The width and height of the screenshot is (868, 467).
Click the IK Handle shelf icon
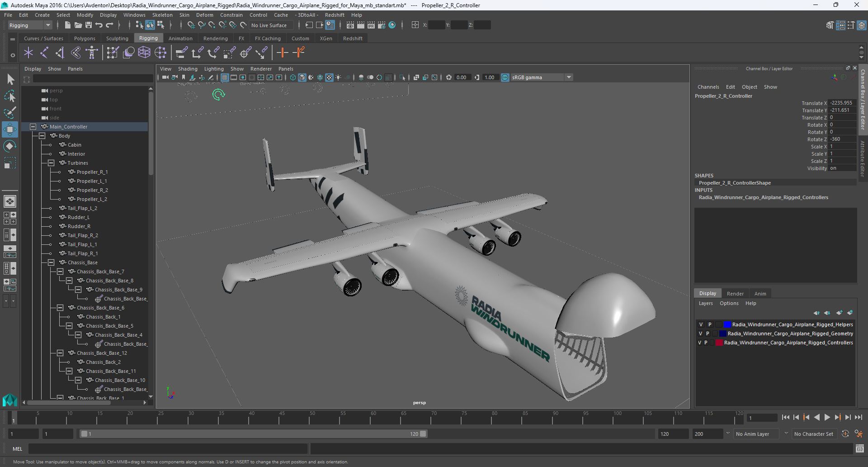click(x=60, y=53)
